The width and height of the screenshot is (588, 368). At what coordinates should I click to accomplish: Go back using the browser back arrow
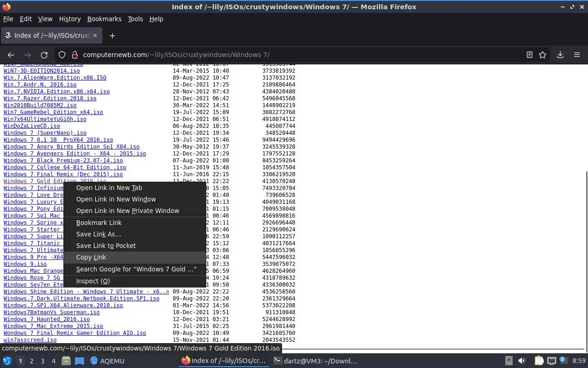[11, 55]
